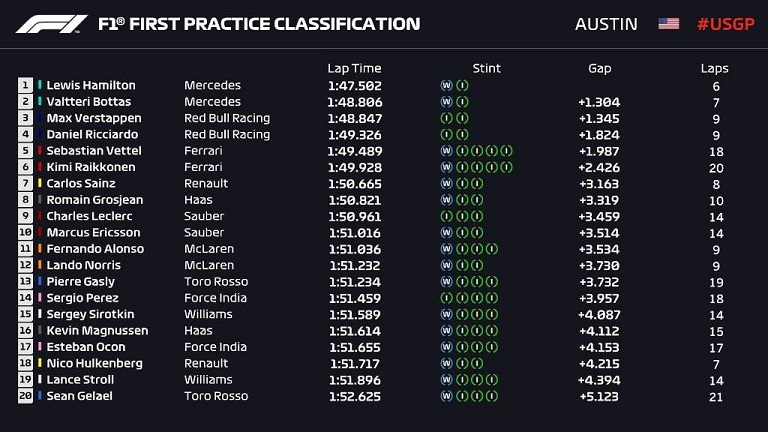Click the wet tyre icon in Hamilton's stint
This screenshot has height=432, width=768.
tap(446, 85)
